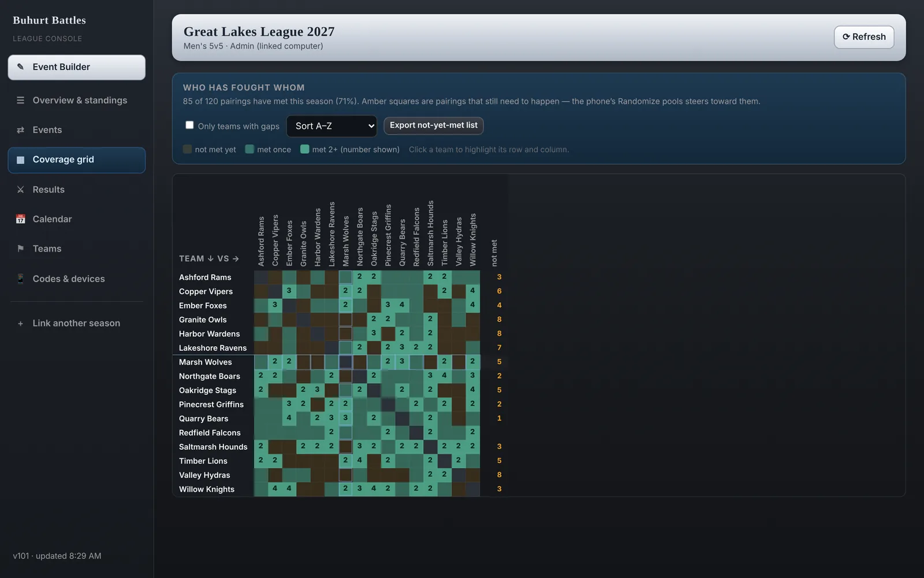
Task: Click the Harbor Wardens row label
Action: pos(209,334)
